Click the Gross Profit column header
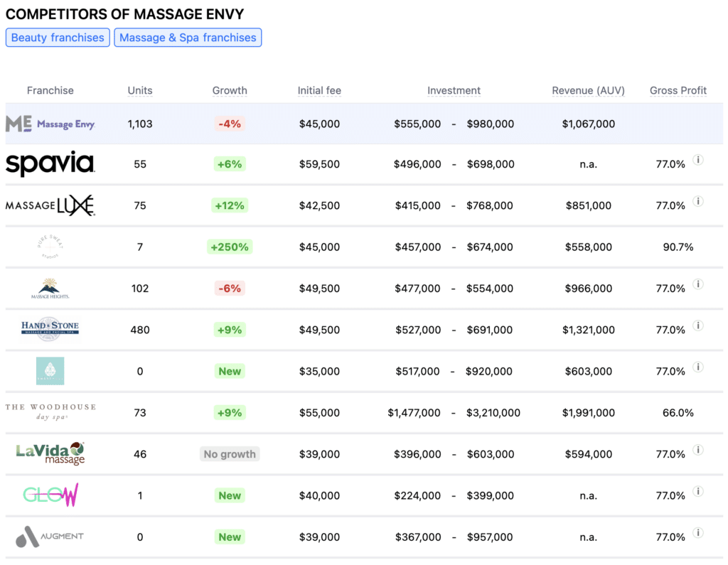The width and height of the screenshot is (728, 565). (x=678, y=90)
